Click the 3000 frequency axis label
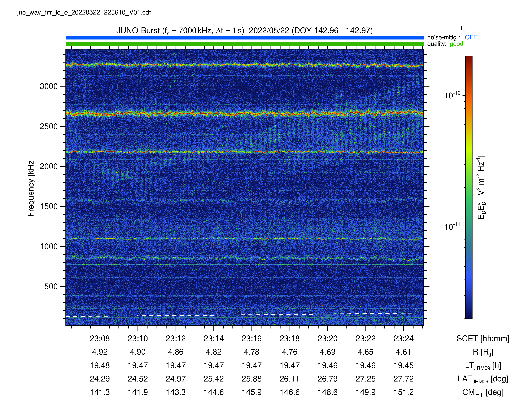Image resolution: width=532 pixels, height=411 pixels. tap(49, 86)
